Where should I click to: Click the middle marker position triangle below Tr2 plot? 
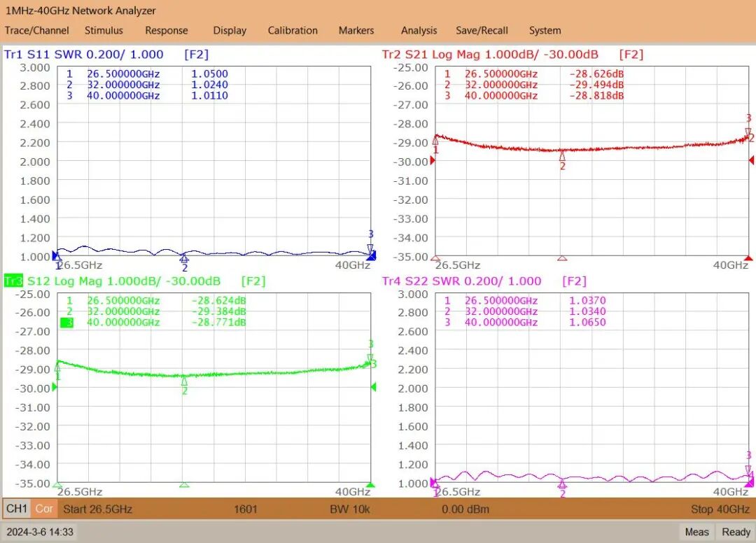point(562,258)
